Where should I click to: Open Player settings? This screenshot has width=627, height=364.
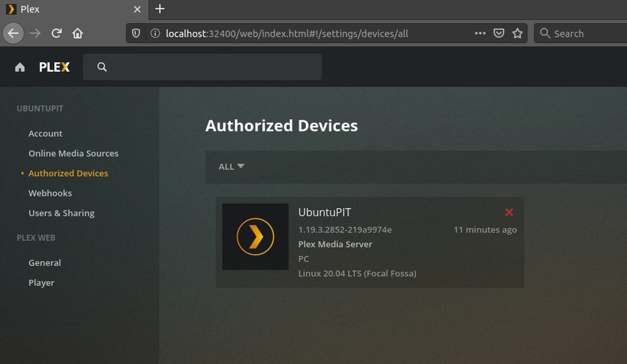41,283
